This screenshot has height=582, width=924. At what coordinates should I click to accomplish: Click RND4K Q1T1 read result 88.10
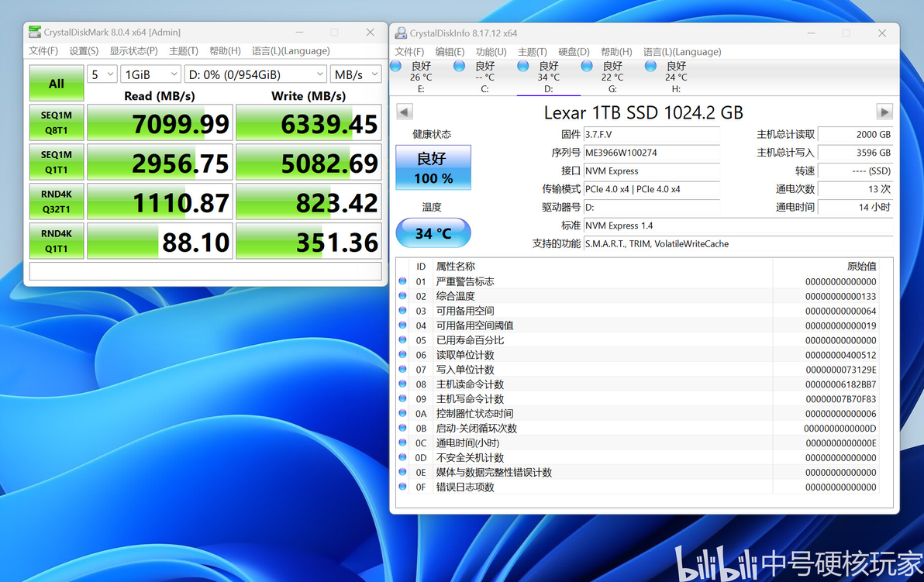(160, 241)
